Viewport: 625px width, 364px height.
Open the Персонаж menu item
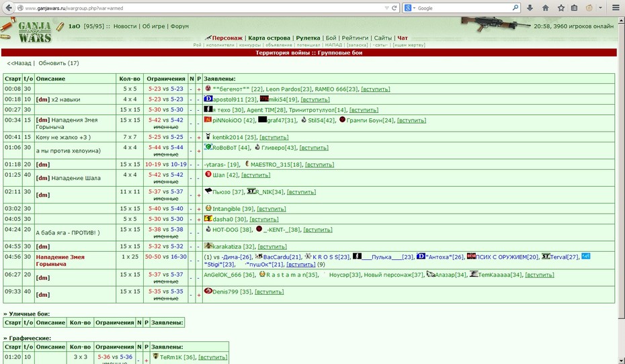click(x=227, y=38)
